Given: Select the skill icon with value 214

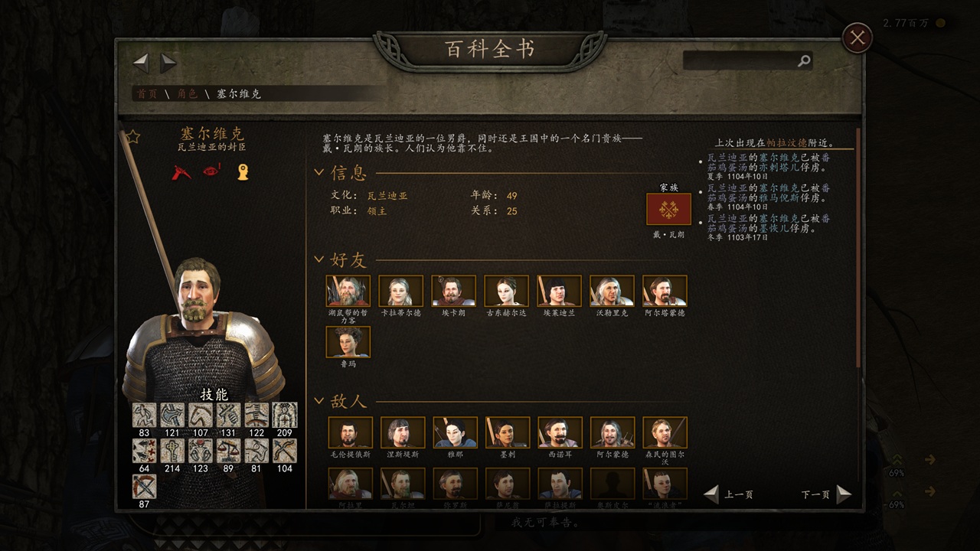Looking at the screenshot, I should pyautogui.click(x=172, y=450).
